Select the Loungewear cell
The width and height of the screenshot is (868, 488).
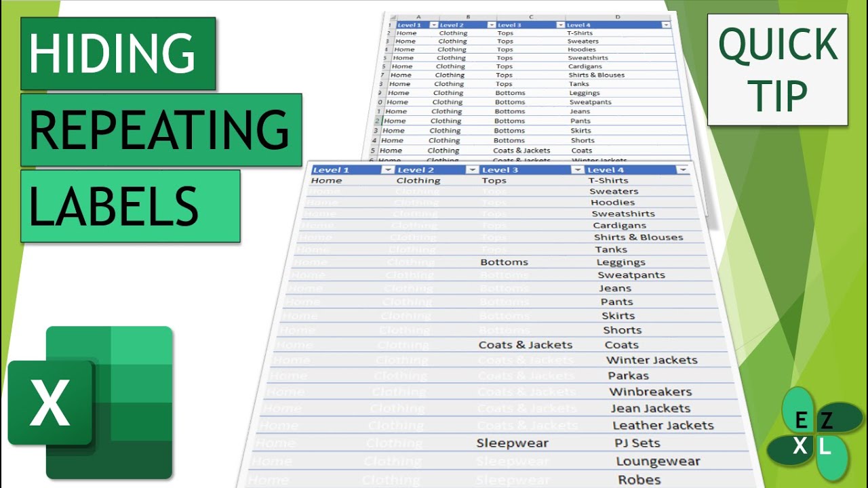[x=658, y=462]
